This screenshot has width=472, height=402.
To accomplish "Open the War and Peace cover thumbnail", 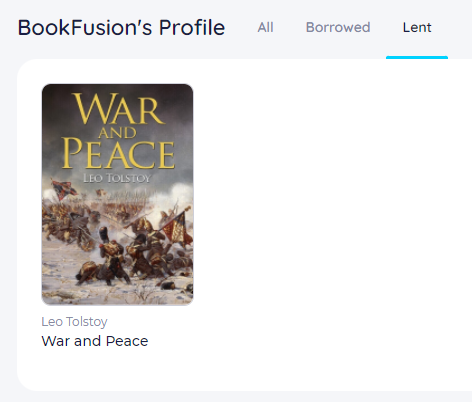I will point(117,194).
